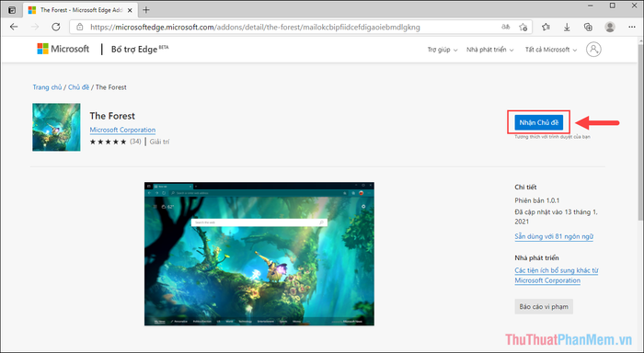Click the five-star rating
The image size is (644, 353).
coord(108,142)
